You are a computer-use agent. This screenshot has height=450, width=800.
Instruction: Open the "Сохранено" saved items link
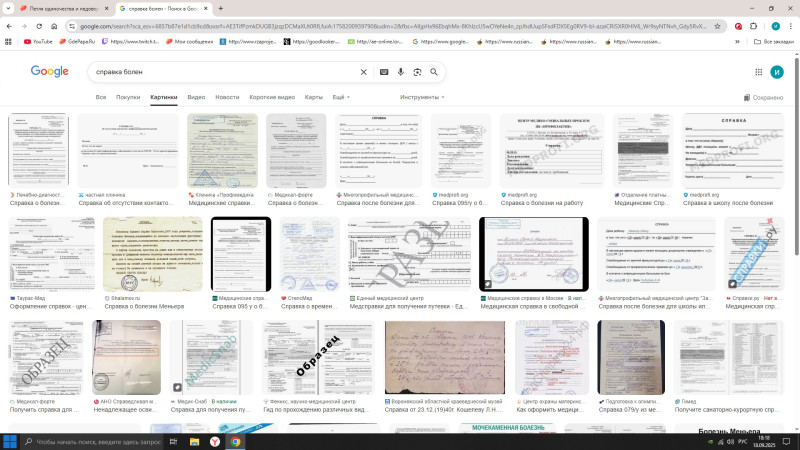[764, 98]
